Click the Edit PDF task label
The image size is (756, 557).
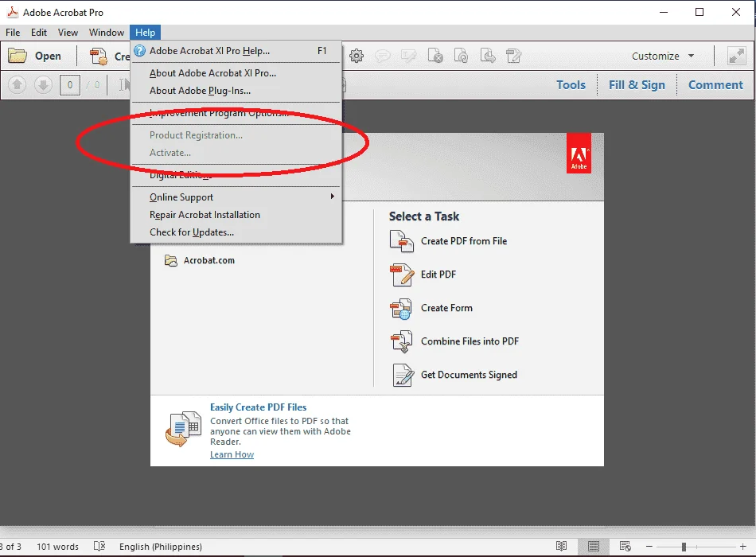click(x=438, y=275)
